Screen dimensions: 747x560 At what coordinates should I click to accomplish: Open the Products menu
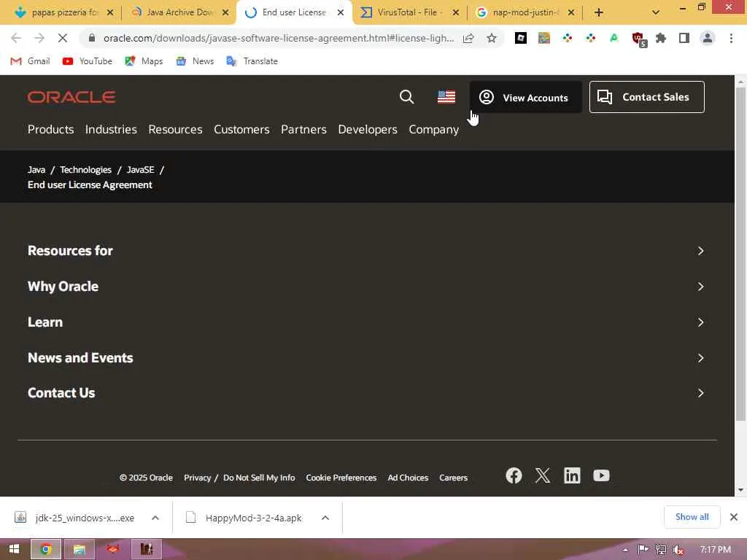click(50, 130)
